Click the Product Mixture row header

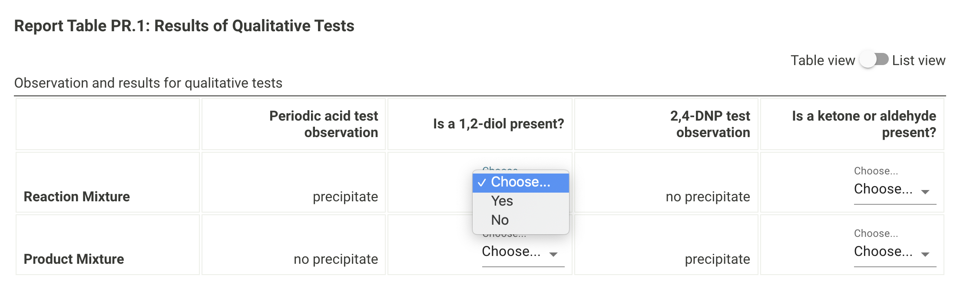click(74, 259)
